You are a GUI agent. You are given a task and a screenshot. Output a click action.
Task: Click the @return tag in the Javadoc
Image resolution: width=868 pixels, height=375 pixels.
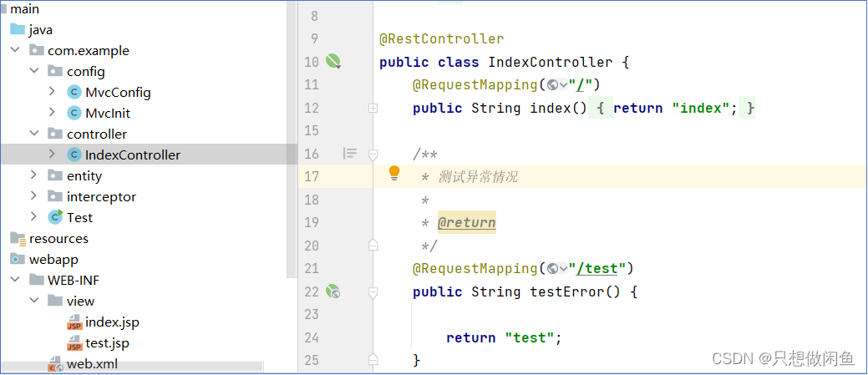click(466, 223)
